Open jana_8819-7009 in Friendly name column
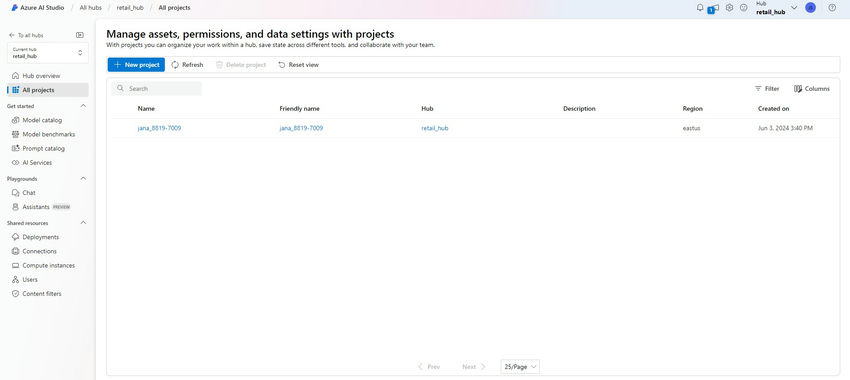 click(x=301, y=128)
